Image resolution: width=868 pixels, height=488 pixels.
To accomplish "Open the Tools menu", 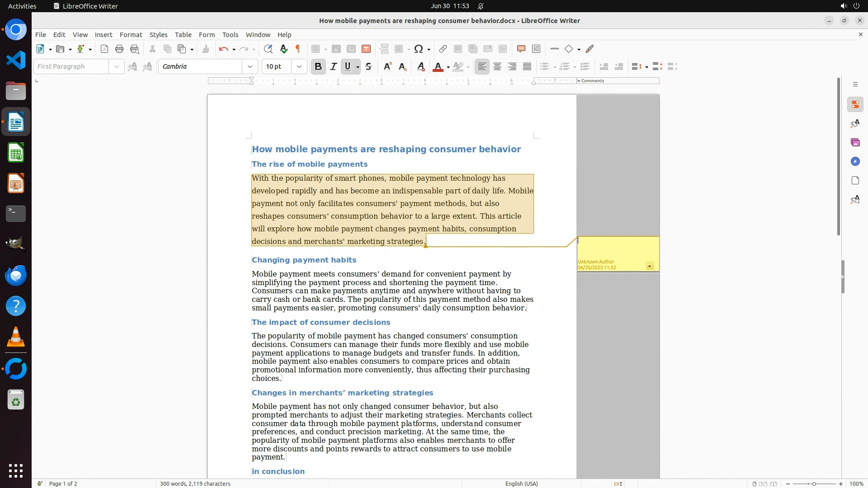I will (x=230, y=35).
